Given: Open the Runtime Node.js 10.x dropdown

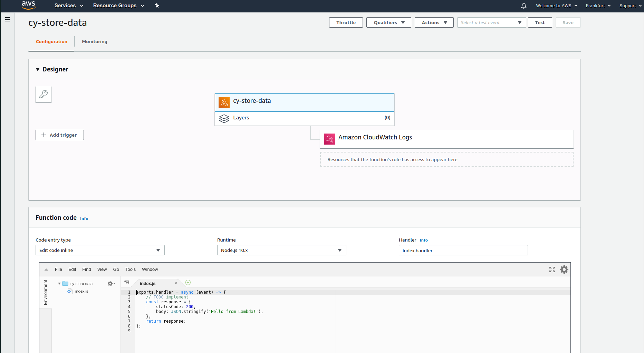Looking at the screenshot, I should (281, 250).
